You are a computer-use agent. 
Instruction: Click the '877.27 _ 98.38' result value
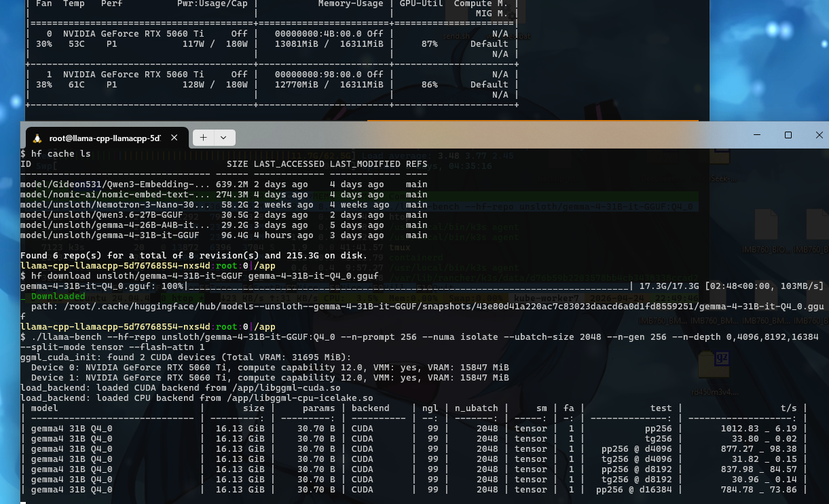tap(759, 449)
